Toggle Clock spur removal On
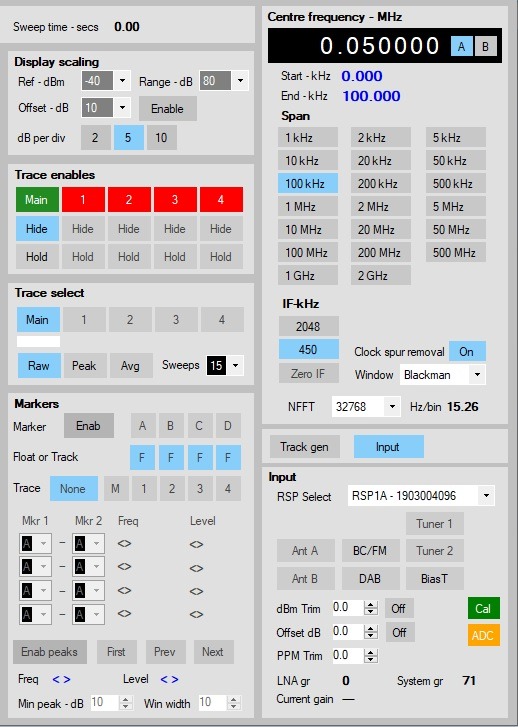Screen dimensions: 518x727 pyautogui.click(x=467, y=351)
